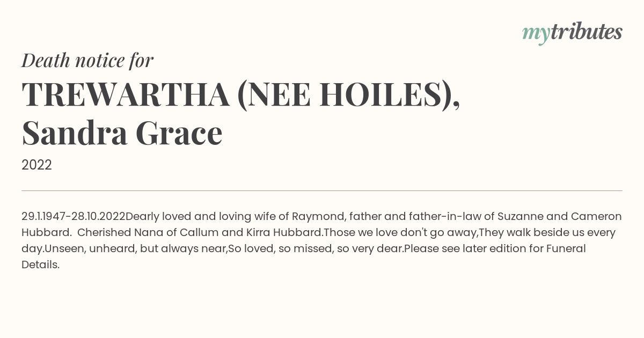
Task: Click the 'Sandra Grace' name heading
Action: click(122, 134)
